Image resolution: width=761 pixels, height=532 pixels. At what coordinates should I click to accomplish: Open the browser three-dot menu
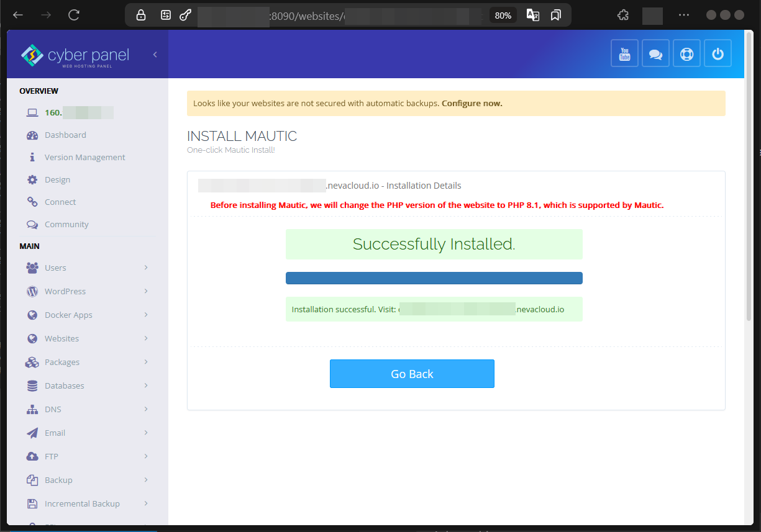tap(684, 16)
